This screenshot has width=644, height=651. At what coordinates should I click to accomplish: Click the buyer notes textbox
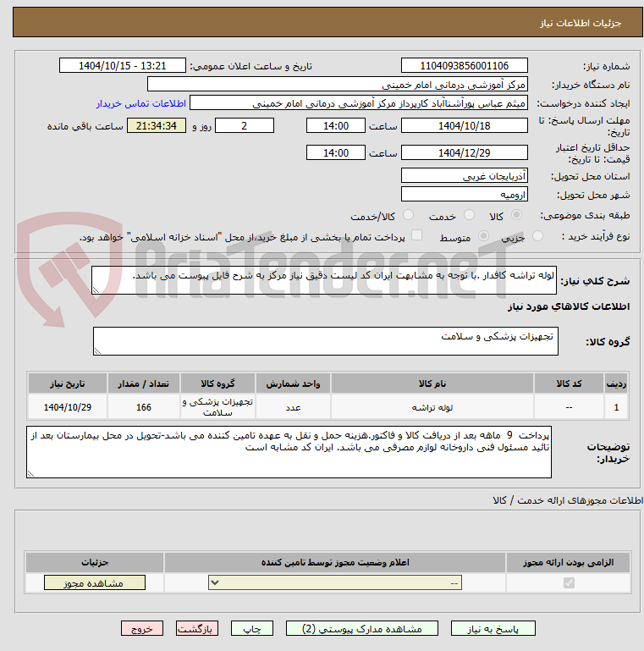[289, 452]
